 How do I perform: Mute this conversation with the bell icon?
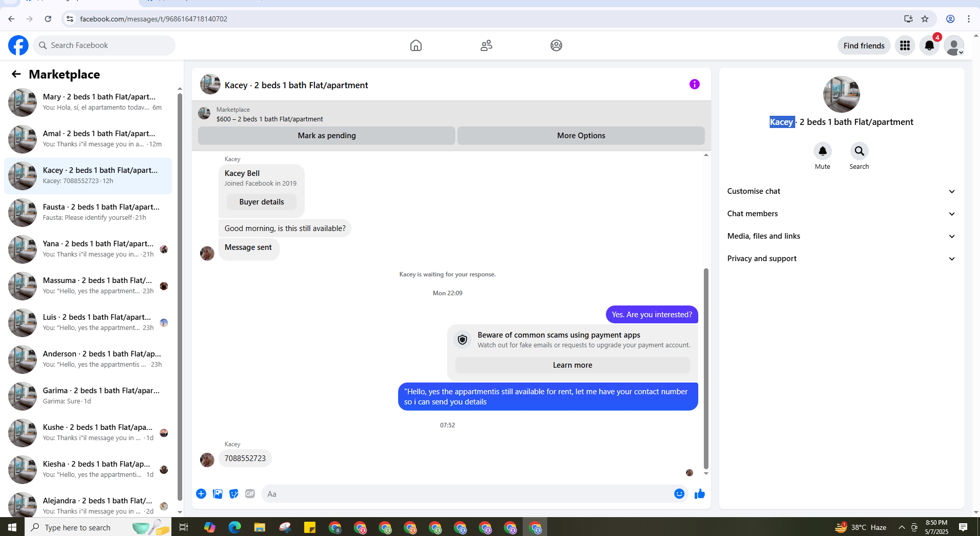point(822,151)
